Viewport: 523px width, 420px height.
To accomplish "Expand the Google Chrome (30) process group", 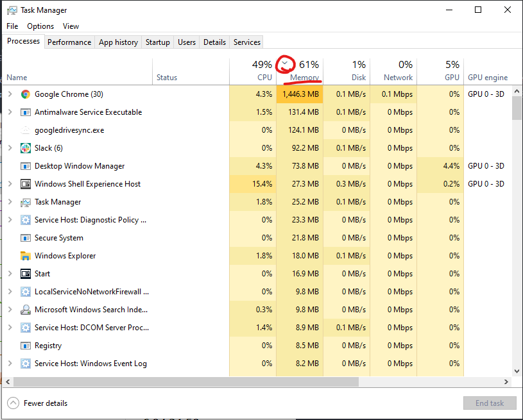I will [x=10, y=94].
